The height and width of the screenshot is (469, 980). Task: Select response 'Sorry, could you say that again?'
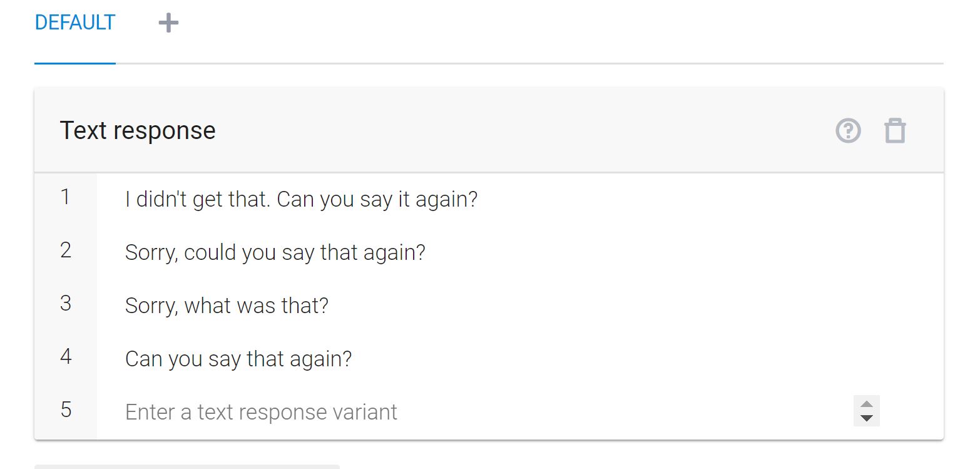click(x=275, y=253)
